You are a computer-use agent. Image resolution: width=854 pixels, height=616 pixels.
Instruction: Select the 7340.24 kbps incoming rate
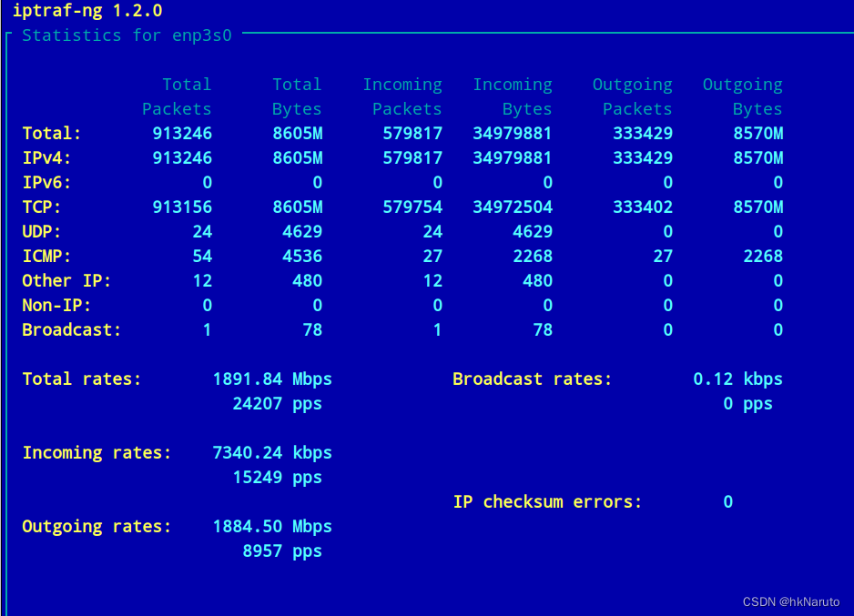click(272, 452)
